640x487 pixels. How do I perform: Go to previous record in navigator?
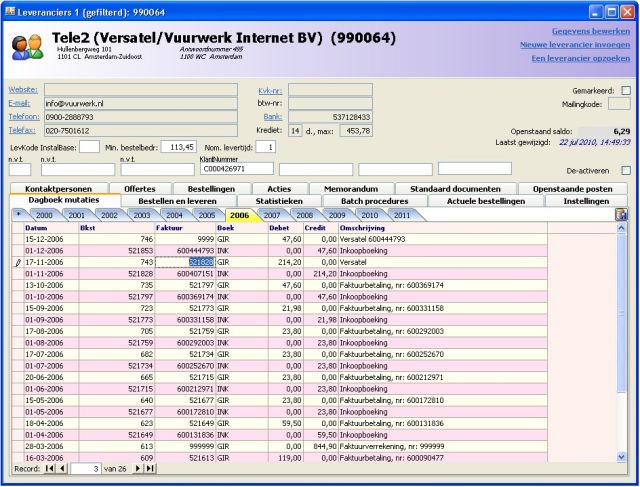click(62, 467)
